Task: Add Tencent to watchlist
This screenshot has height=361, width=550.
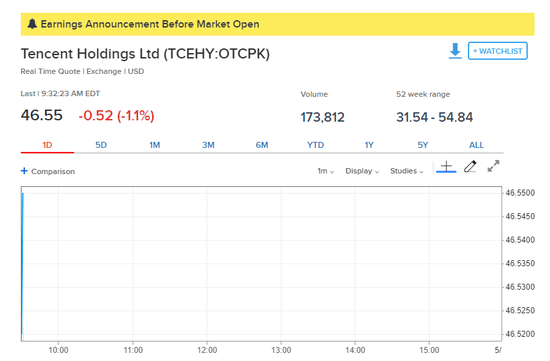Action: point(497,51)
